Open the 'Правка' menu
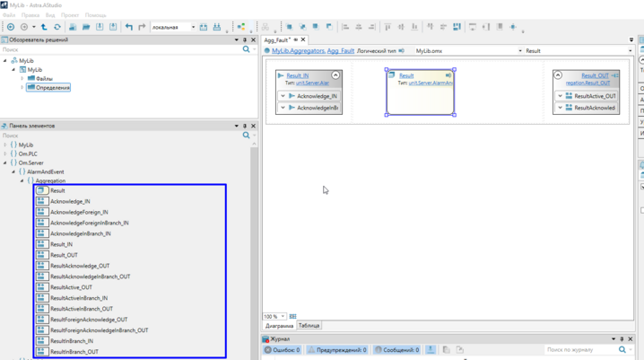Viewport: 644px width, 360px height. tap(30, 15)
